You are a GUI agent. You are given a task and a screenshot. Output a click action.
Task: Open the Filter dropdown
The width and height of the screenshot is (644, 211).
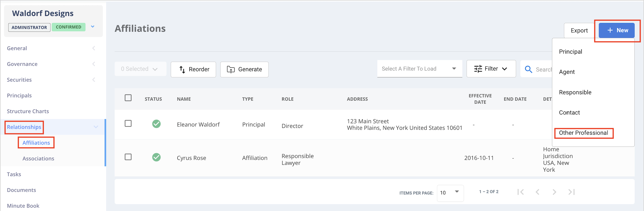(491, 69)
